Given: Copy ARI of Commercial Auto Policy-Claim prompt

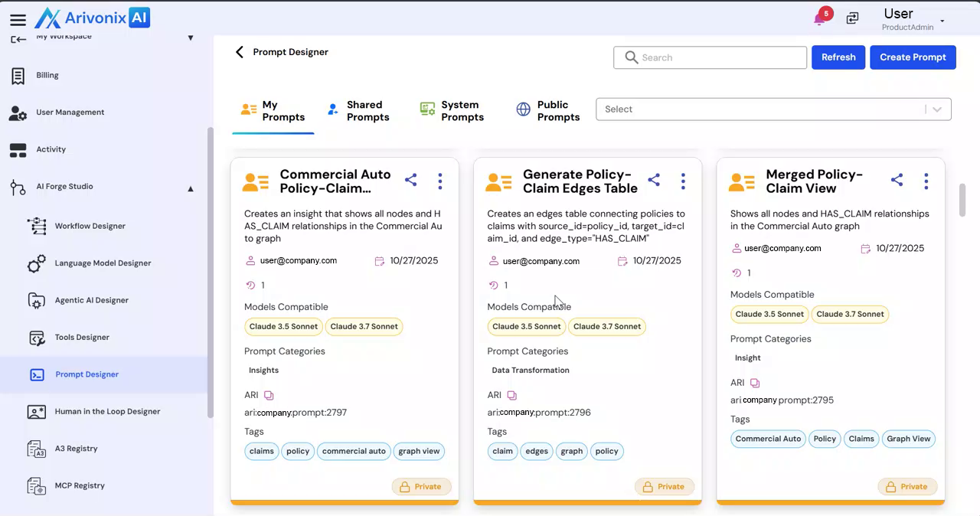Looking at the screenshot, I should pyautogui.click(x=269, y=395).
